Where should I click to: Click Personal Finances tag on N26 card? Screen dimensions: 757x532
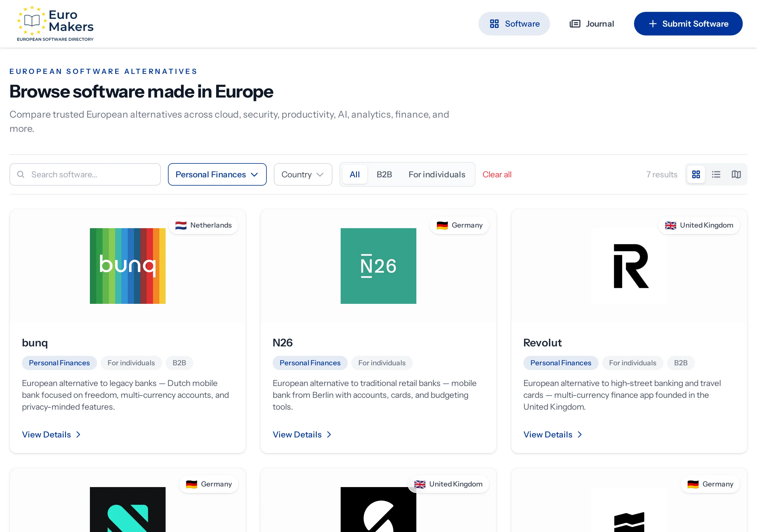coord(310,363)
